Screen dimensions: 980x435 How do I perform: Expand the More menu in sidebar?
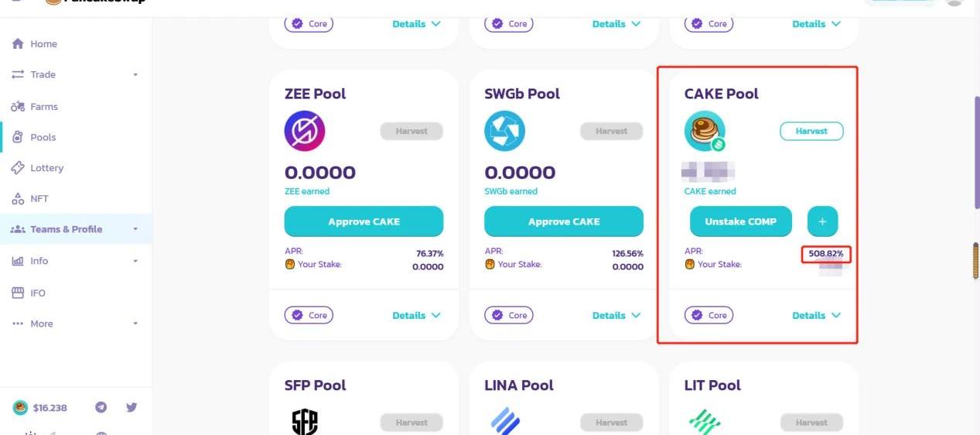click(74, 324)
